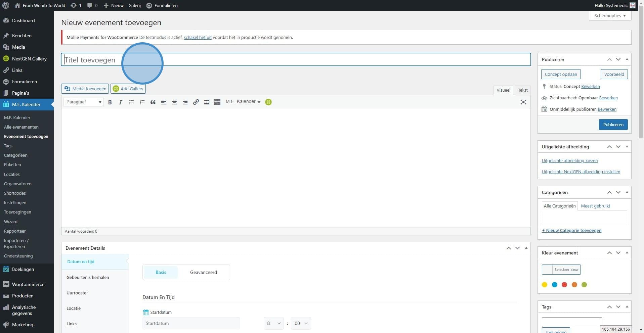This screenshot has width=644, height=333.
Task: Align text left
Action: point(164,102)
